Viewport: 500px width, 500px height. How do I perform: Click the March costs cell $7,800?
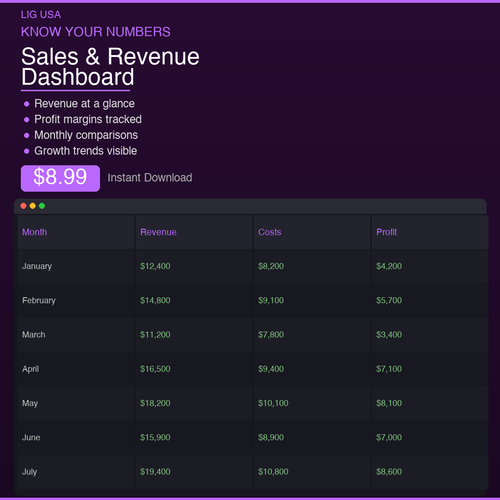point(271,335)
